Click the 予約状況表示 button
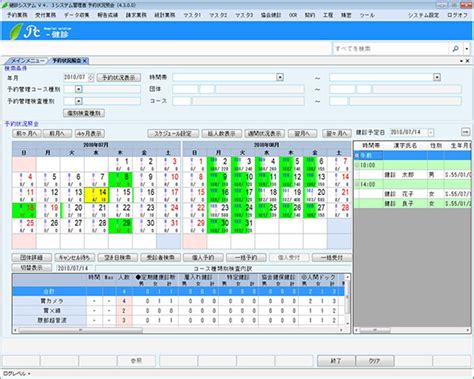 (x=119, y=77)
